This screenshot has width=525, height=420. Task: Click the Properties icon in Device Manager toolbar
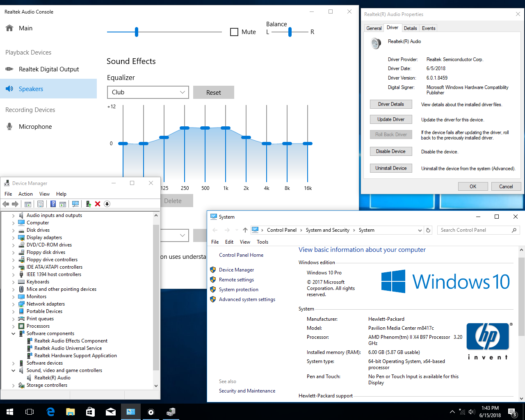tap(40, 204)
